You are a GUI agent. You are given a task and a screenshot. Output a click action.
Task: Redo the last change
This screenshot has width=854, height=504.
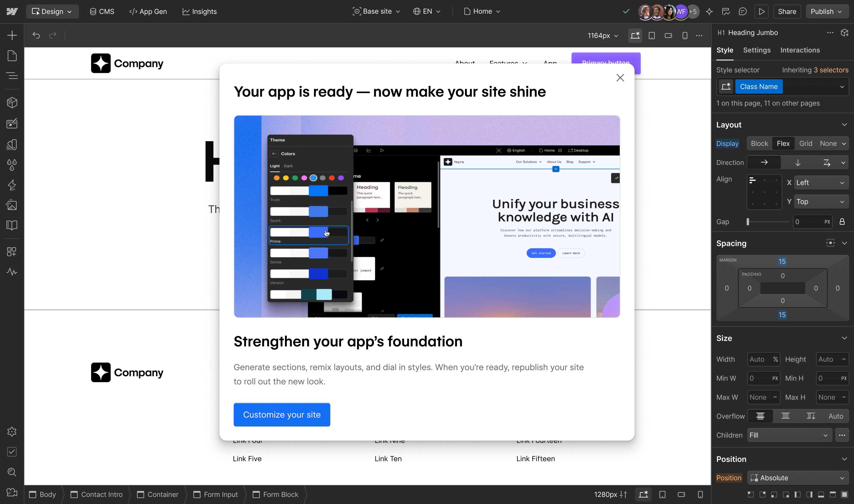pyautogui.click(x=53, y=35)
